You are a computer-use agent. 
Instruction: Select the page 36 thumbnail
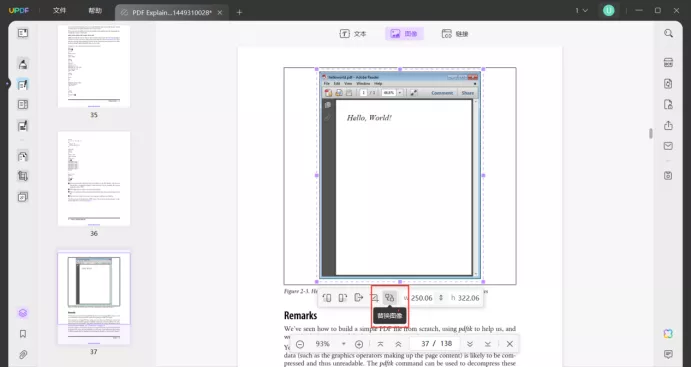tap(94, 178)
